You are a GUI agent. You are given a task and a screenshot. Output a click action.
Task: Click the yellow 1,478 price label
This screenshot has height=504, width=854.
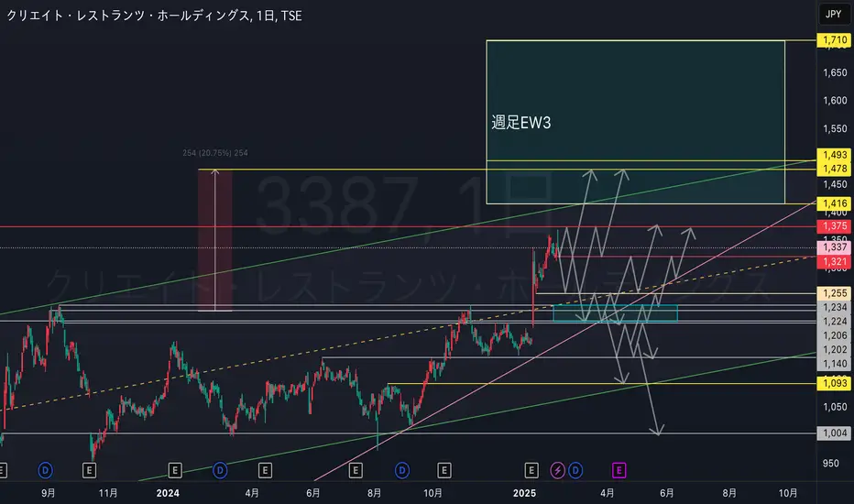point(835,169)
